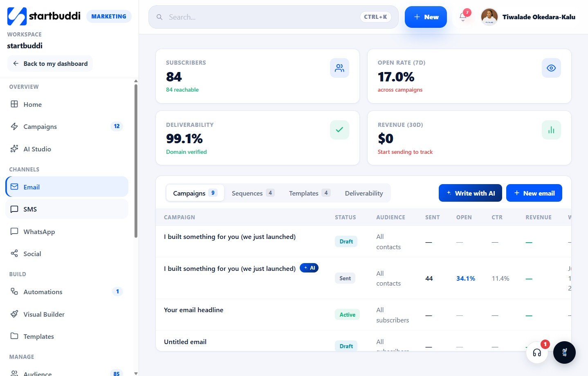Click the Home grid icon in sidebar
588x376 pixels.
tap(14, 104)
